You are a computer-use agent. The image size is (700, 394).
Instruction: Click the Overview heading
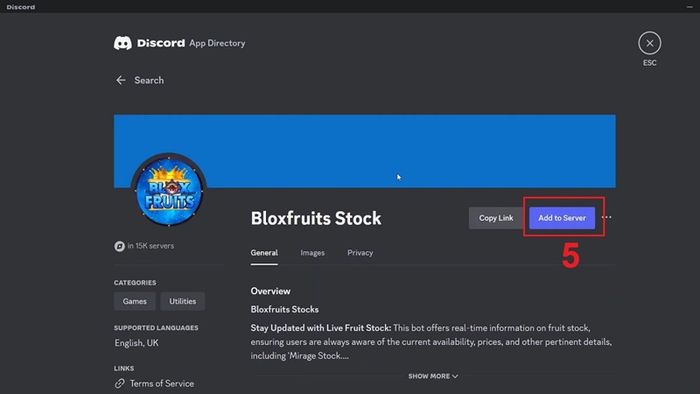click(271, 291)
